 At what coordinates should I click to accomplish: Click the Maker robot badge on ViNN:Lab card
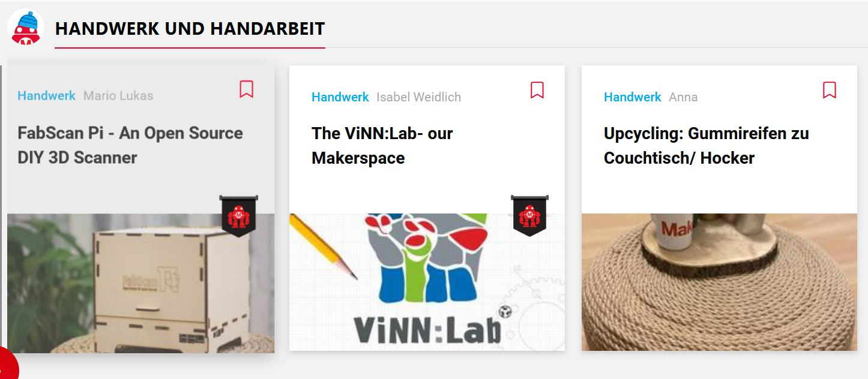(529, 215)
